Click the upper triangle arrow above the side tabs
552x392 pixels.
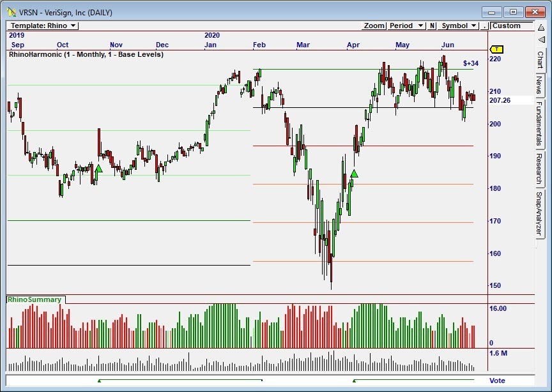(541, 27)
